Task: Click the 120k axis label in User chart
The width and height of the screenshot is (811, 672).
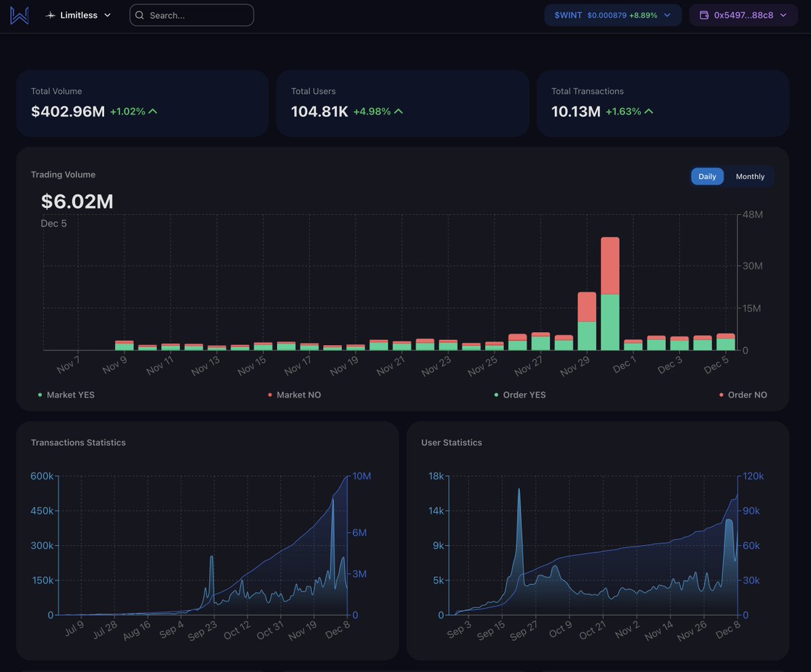Action: (x=753, y=476)
